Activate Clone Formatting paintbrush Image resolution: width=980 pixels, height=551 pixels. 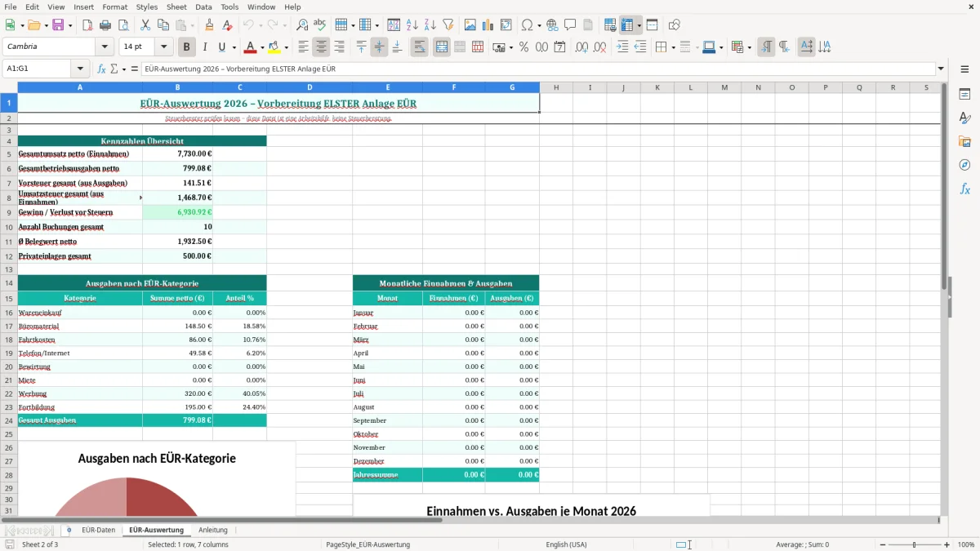209,25
